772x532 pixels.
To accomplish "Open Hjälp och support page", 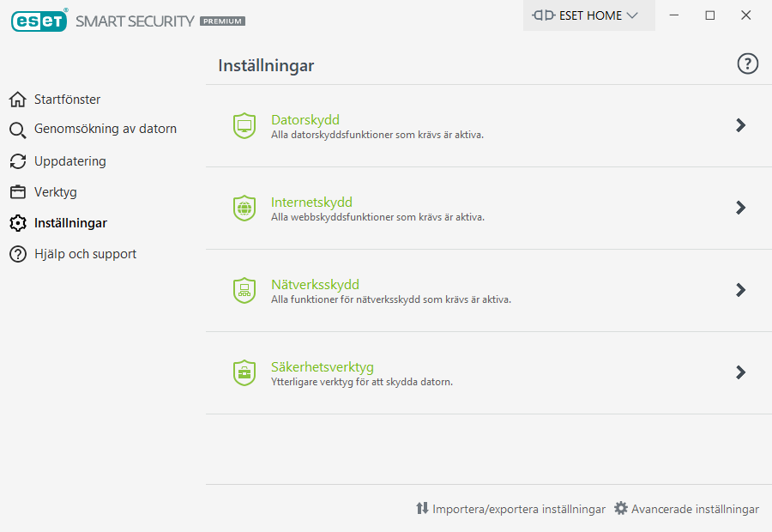I will tap(85, 254).
